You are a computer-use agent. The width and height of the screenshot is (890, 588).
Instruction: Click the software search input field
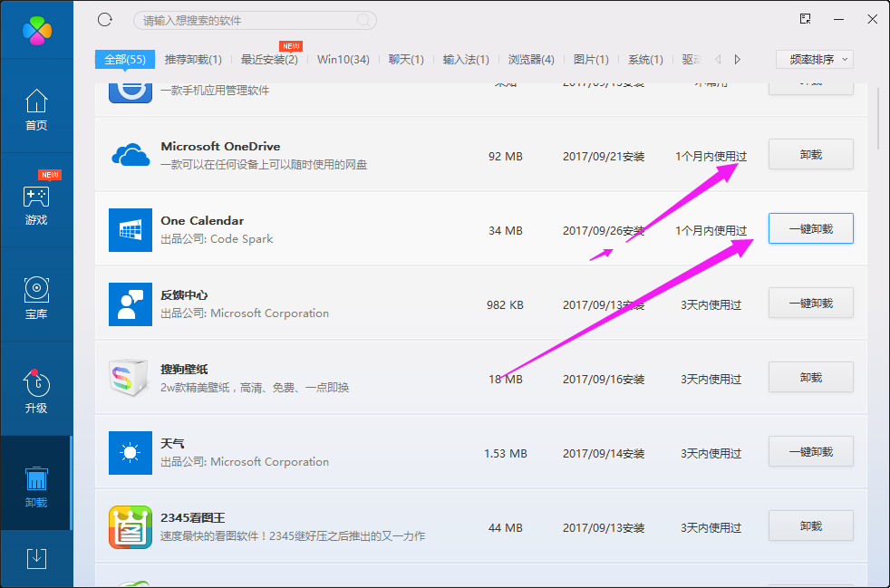254,19
